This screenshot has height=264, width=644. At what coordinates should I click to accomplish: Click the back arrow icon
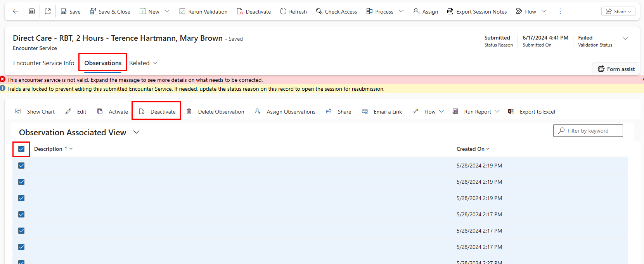tap(16, 12)
